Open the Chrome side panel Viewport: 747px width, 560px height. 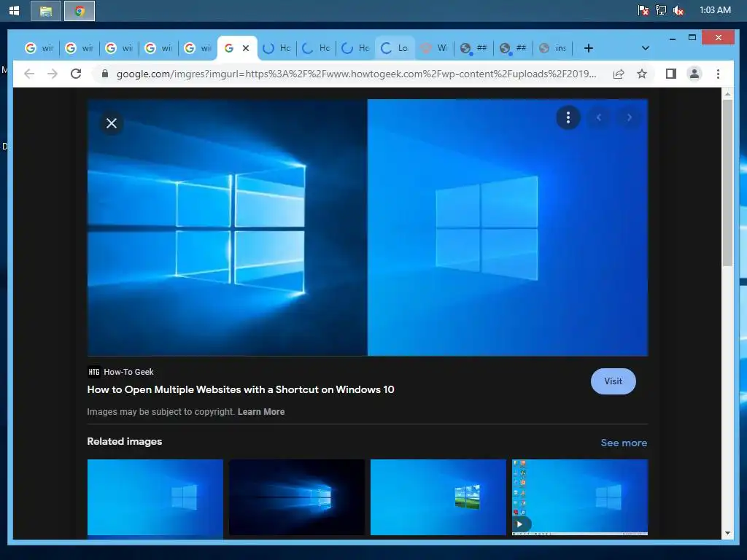[671, 74]
